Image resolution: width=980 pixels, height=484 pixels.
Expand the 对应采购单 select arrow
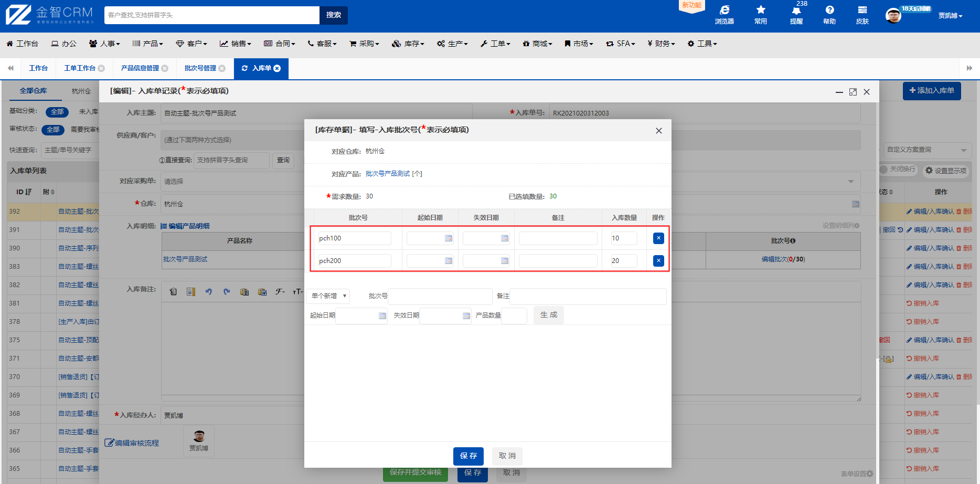tap(851, 182)
